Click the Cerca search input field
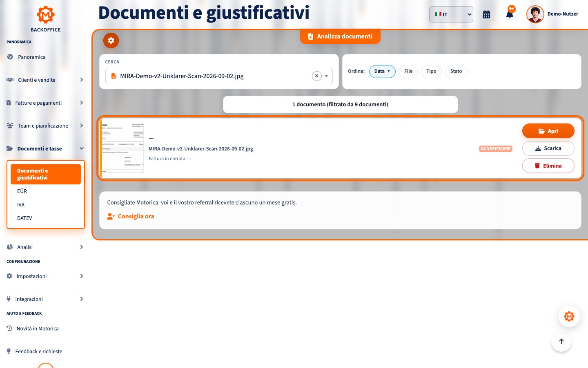The width and height of the screenshot is (588, 368). click(x=219, y=76)
